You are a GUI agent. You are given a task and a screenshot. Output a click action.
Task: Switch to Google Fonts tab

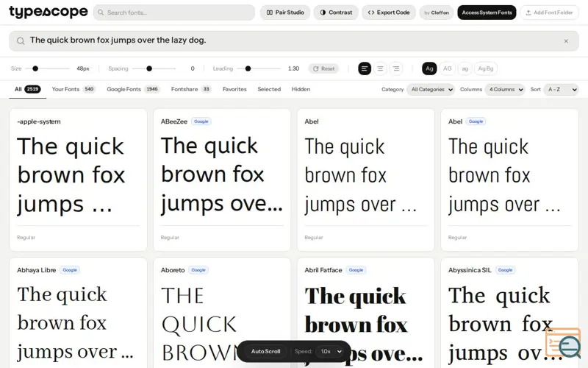click(134, 89)
